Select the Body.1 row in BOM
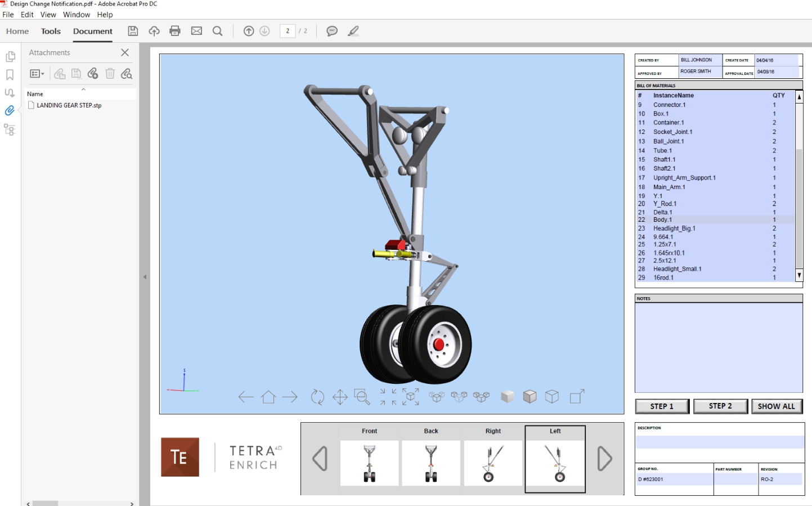This screenshot has height=506, width=812. click(x=715, y=220)
